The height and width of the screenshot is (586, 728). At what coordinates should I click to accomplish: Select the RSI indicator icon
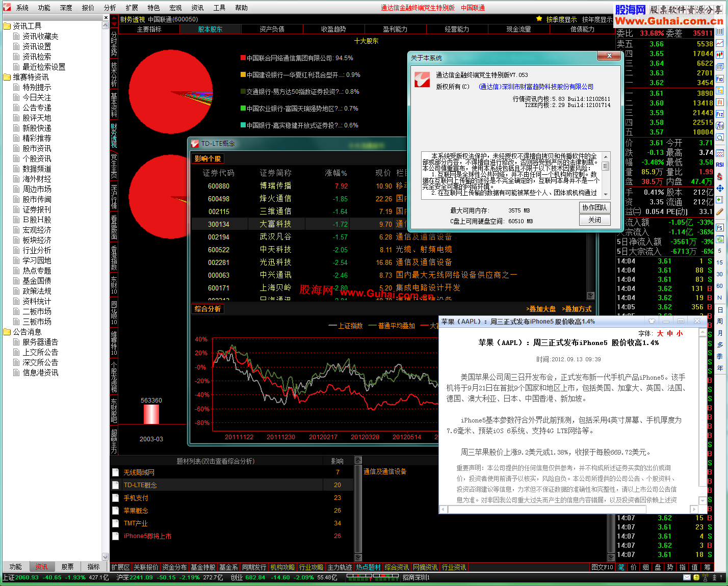(x=720, y=165)
